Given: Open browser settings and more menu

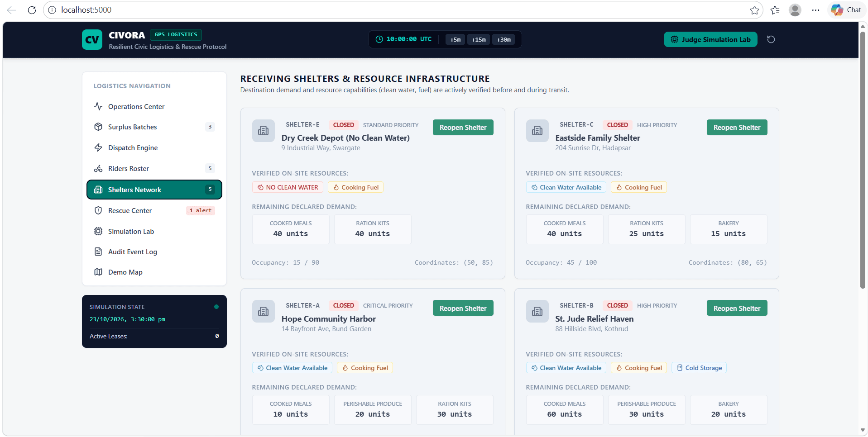Looking at the screenshot, I should pyautogui.click(x=815, y=10).
